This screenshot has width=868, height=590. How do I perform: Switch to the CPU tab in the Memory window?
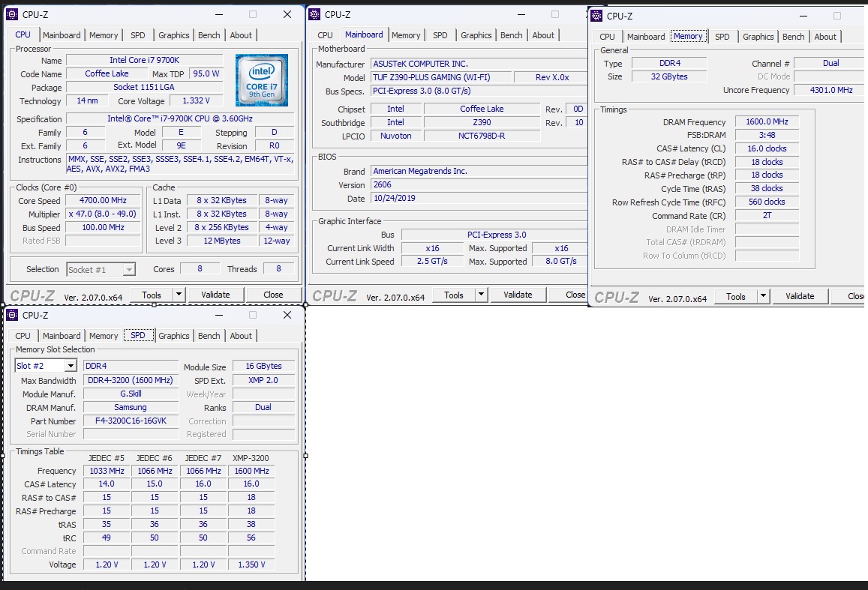click(x=607, y=37)
